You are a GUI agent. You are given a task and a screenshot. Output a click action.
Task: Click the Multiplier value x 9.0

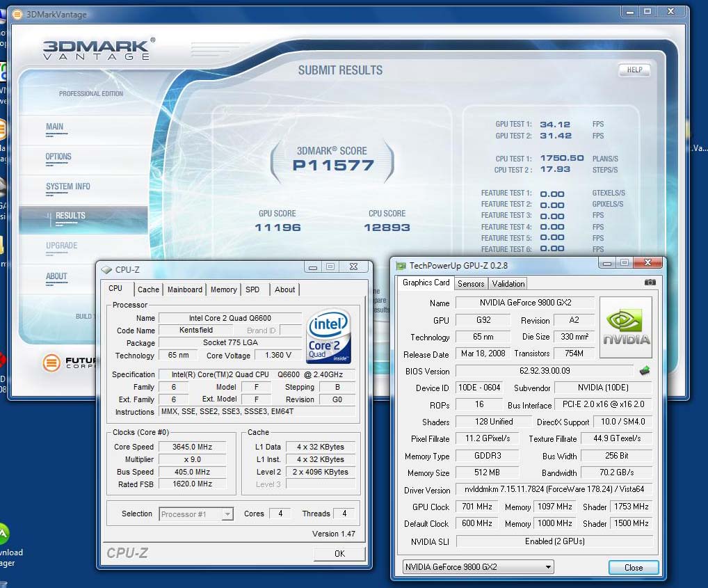tap(192, 459)
